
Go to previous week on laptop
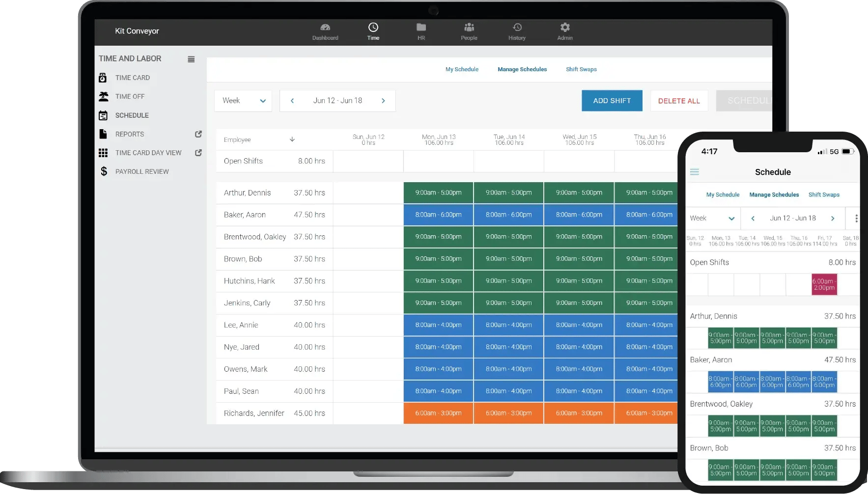292,101
